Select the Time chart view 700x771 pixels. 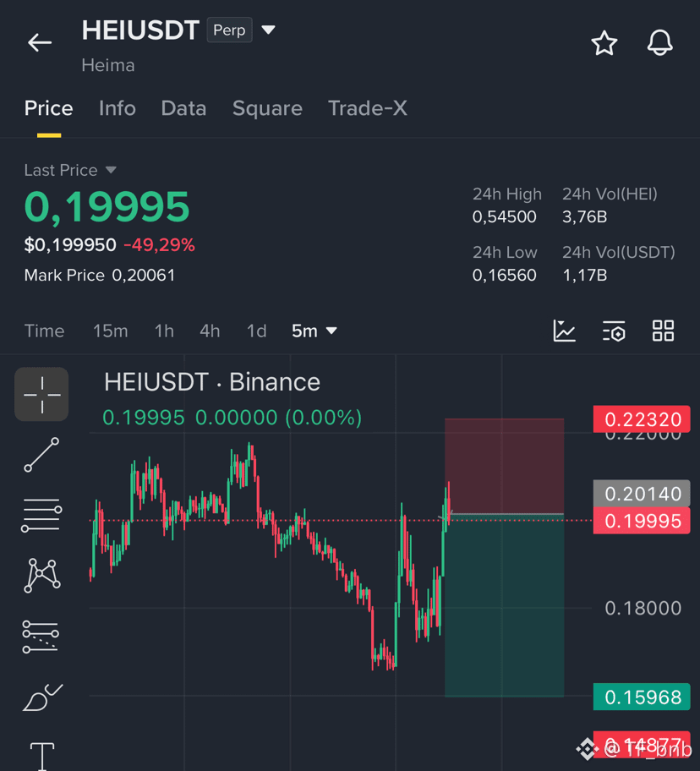[x=44, y=331]
